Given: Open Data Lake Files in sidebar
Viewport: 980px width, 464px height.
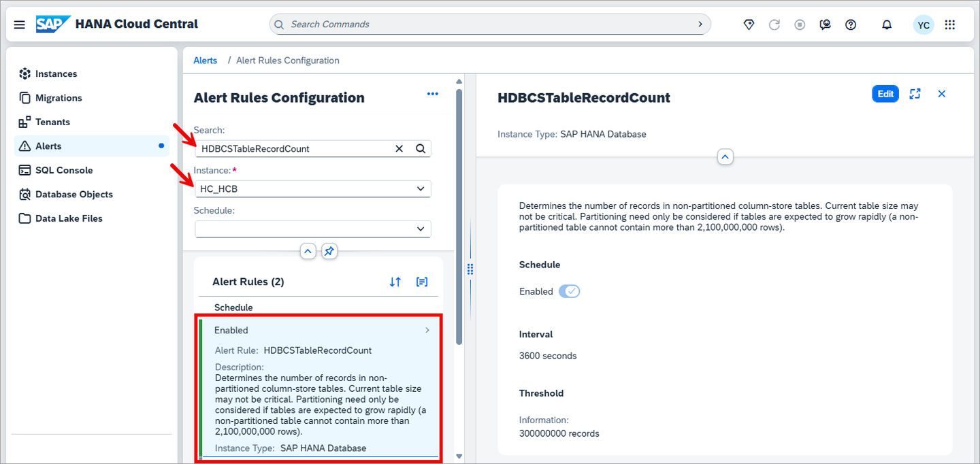Looking at the screenshot, I should click(92, 218).
